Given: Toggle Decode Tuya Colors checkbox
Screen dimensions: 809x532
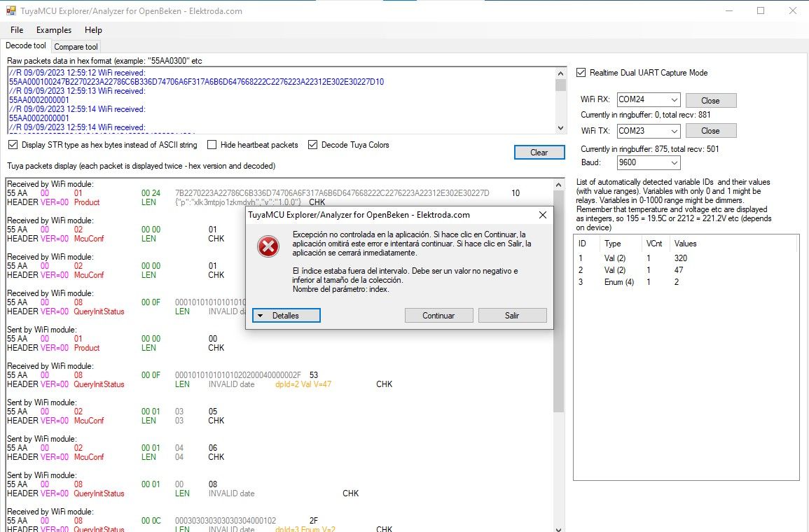Looking at the screenshot, I should (312, 145).
